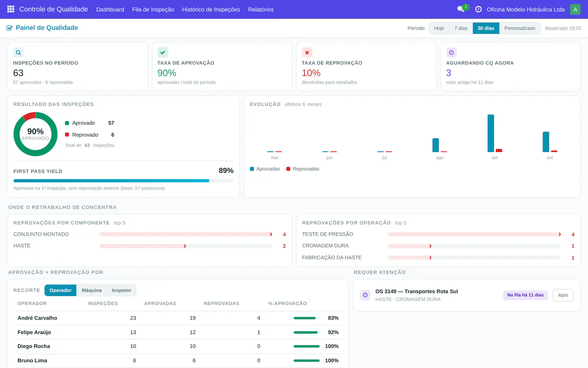The width and height of the screenshot is (588, 368).
Task: Click the clock icon beside OS 3149
Action: click(365, 295)
